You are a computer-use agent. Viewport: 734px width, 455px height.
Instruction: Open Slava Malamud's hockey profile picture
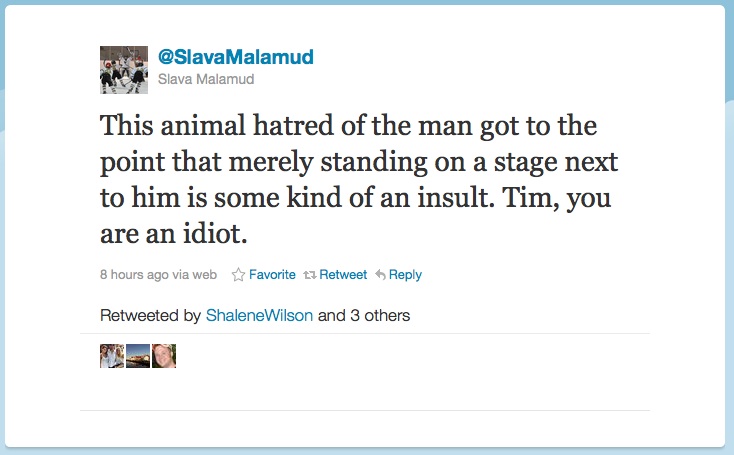point(124,69)
